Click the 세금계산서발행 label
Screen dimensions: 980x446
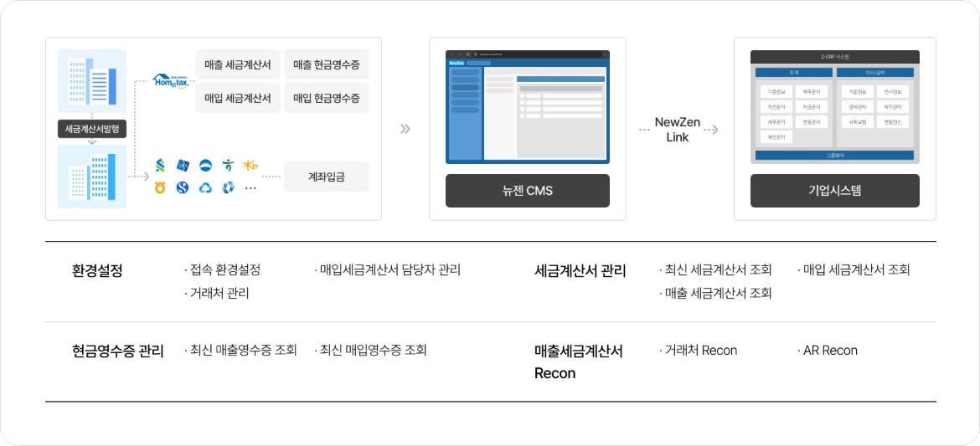92,130
